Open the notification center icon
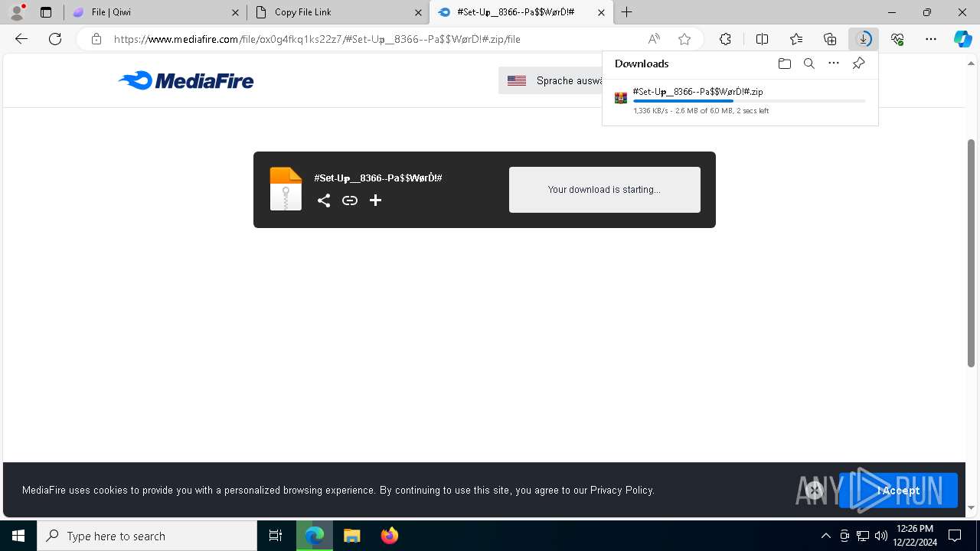 955,536
